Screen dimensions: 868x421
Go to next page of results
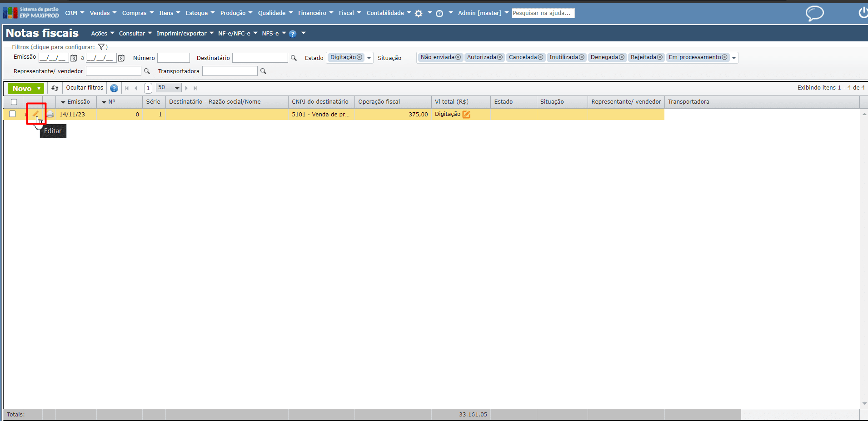click(x=186, y=88)
